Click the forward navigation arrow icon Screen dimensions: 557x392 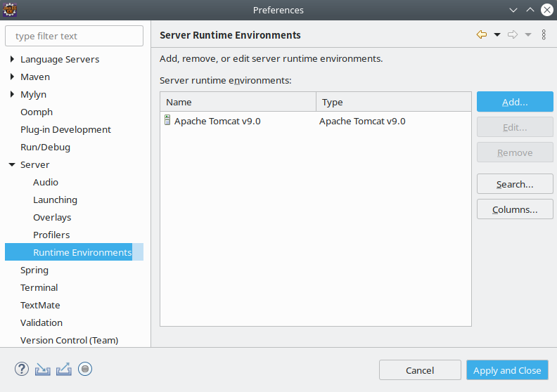[x=513, y=34]
